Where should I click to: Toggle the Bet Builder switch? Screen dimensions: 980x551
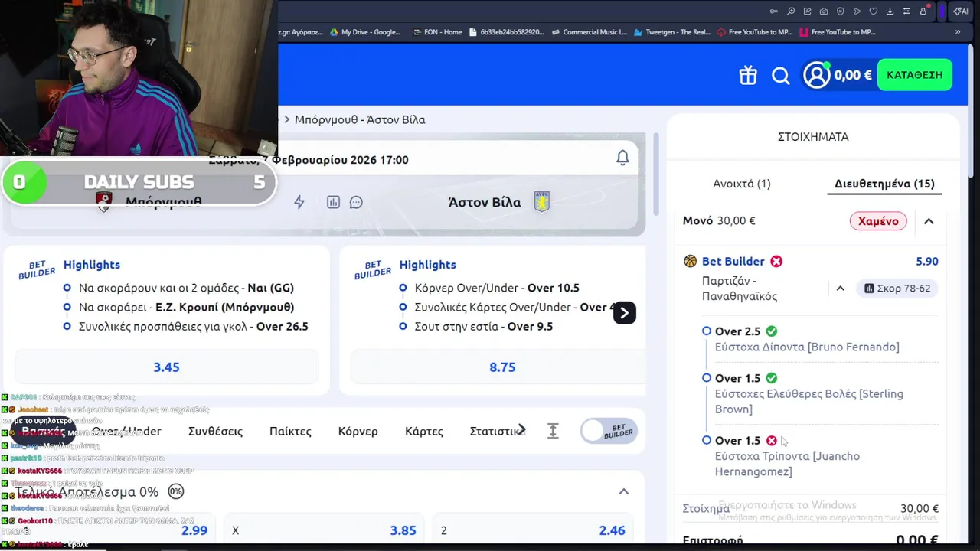pos(609,431)
